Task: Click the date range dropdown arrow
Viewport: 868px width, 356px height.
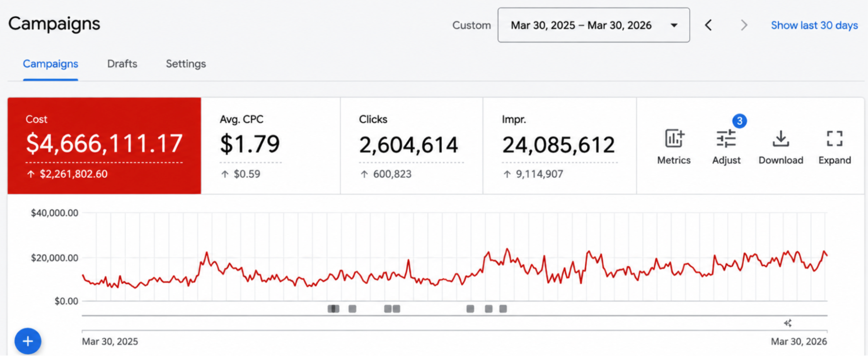Action: (x=674, y=25)
